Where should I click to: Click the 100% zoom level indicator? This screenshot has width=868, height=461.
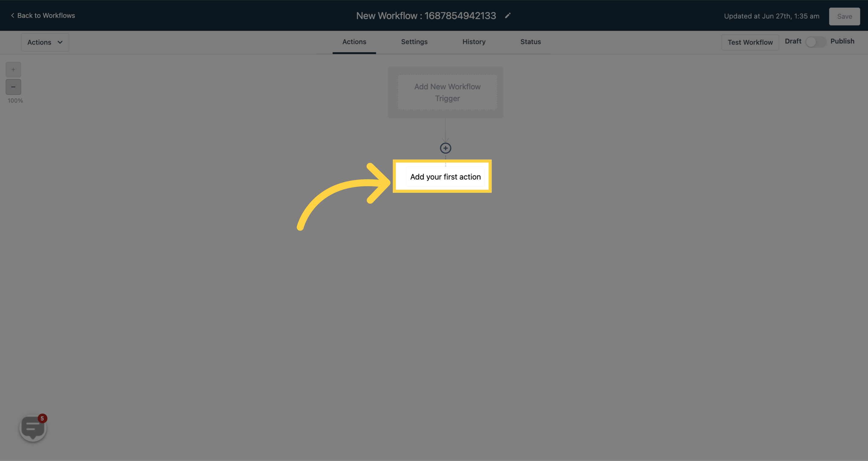(15, 101)
